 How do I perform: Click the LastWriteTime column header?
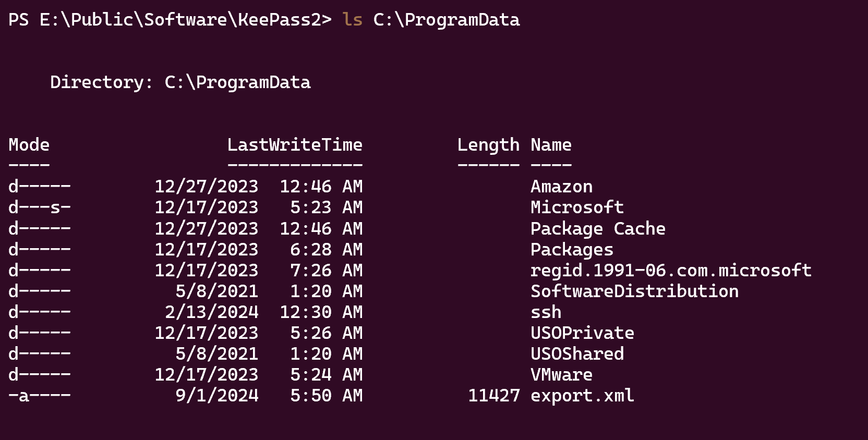click(x=295, y=145)
